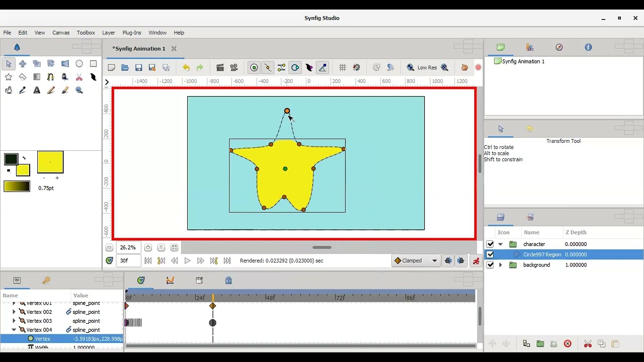Select the Sketch pencil tool

coord(51,90)
